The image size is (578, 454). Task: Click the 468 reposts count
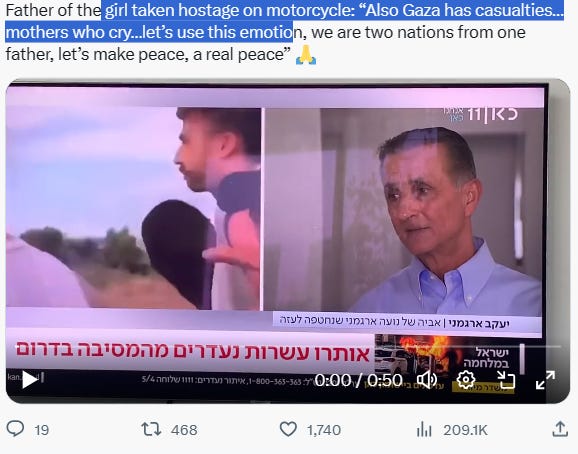click(184, 430)
